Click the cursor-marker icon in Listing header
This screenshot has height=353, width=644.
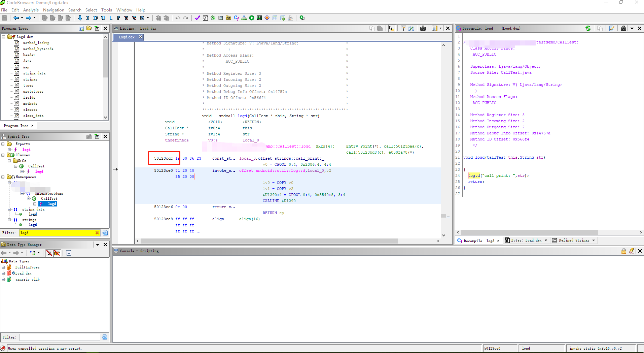coord(391,28)
